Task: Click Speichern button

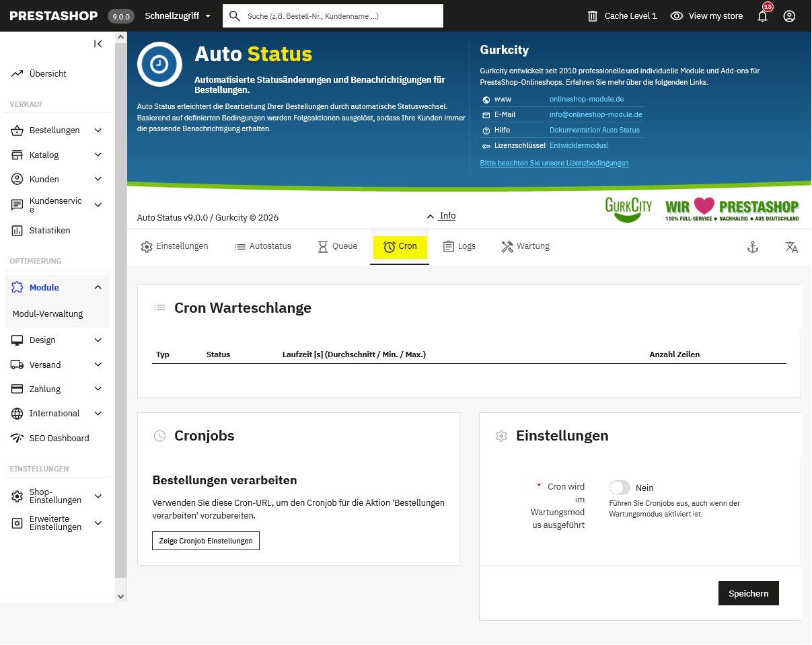Action: coord(749,593)
